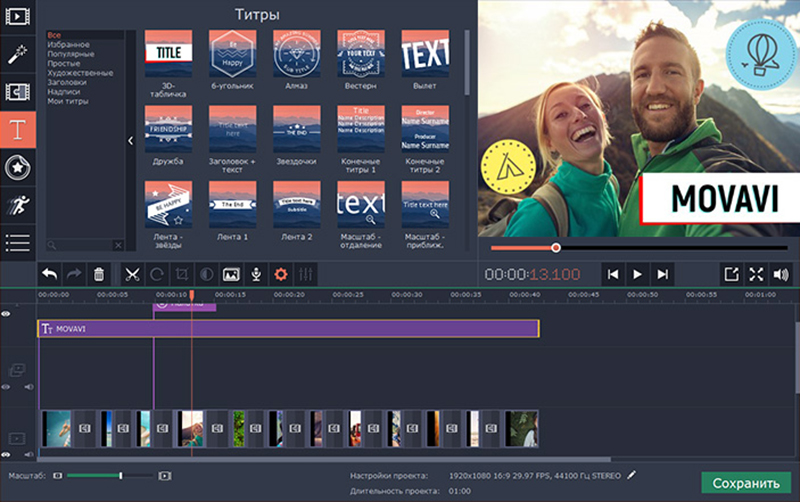Click the Undo arrow button

(x=49, y=274)
